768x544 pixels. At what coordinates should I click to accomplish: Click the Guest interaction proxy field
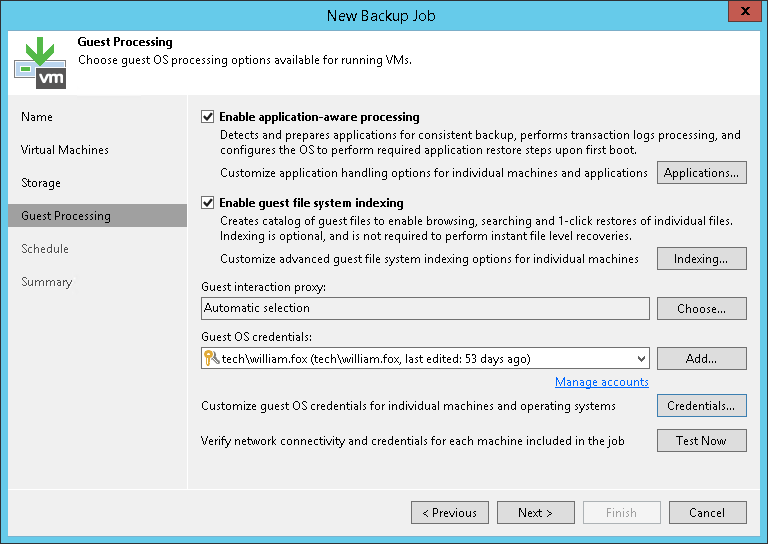click(425, 309)
